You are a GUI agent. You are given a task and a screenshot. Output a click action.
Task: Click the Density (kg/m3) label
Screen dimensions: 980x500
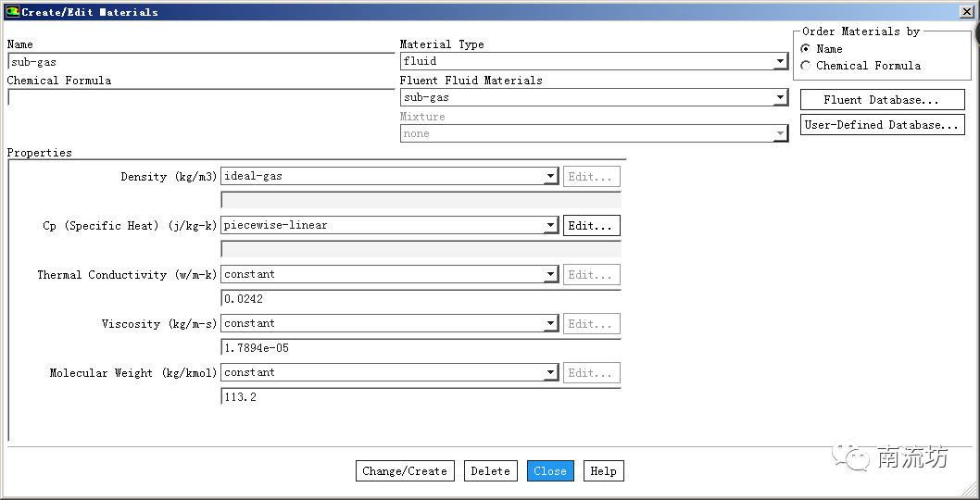169,177
